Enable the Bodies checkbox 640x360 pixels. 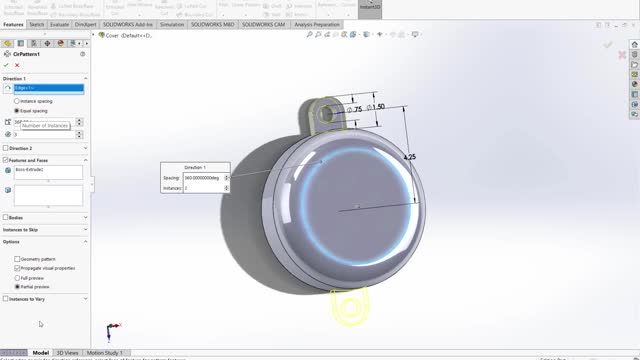(x=5, y=218)
